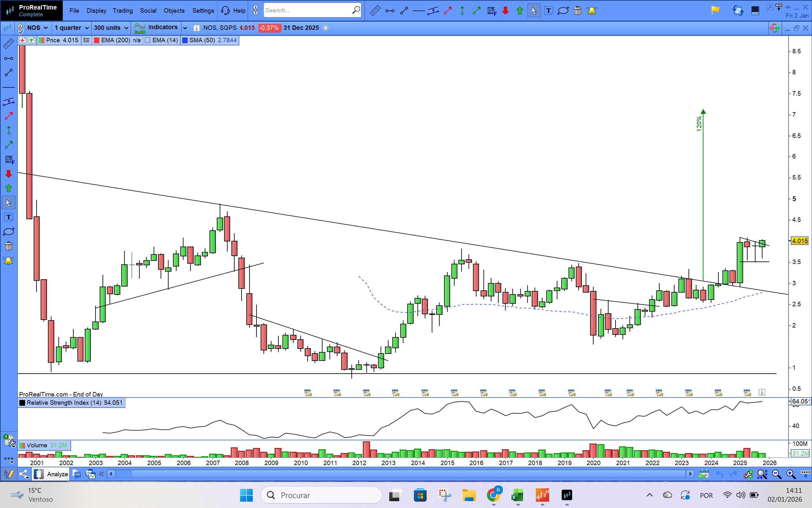
Task: Click the yellow flag icon at top right
Action: tap(715, 10)
